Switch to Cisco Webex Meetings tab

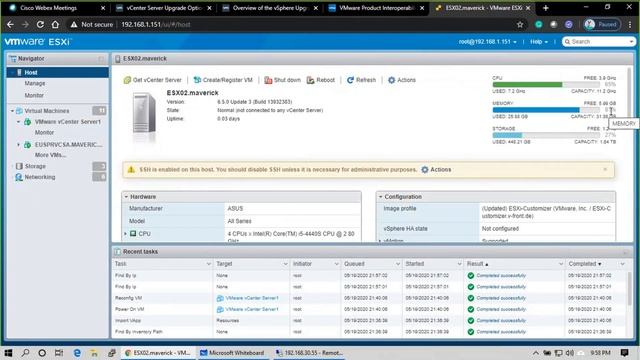pyautogui.click(x=56, y=8)
